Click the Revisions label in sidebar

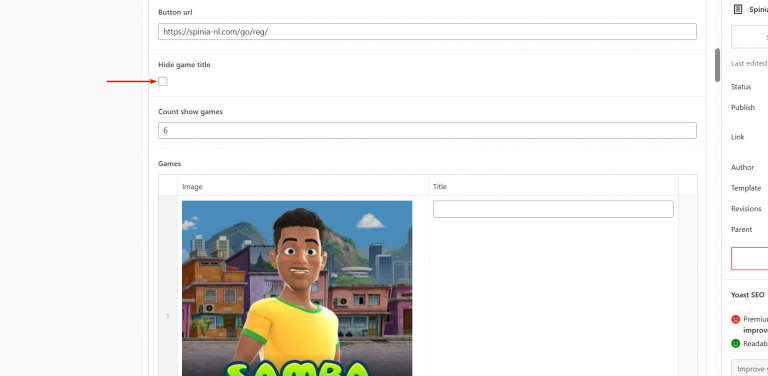(746, 209)
